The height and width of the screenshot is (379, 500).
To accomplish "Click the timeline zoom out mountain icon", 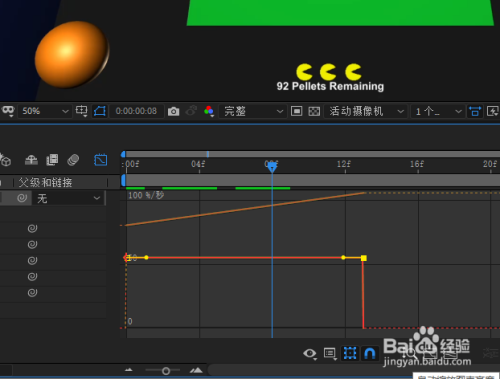I will click(x=129, y=370).
